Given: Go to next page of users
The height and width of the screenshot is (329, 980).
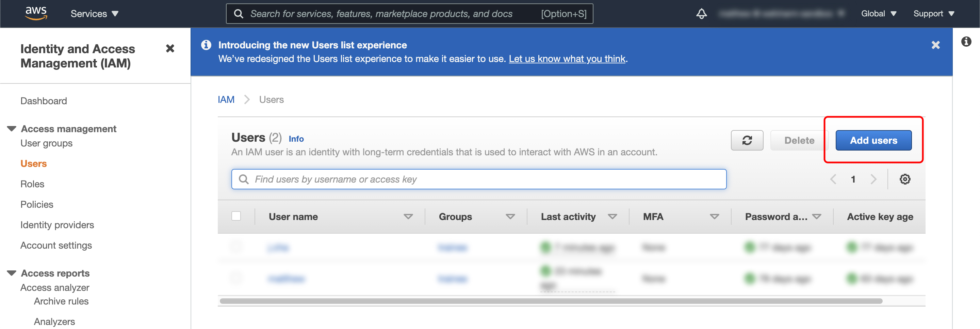Looking at the screenshot, I should click(873, 179).
